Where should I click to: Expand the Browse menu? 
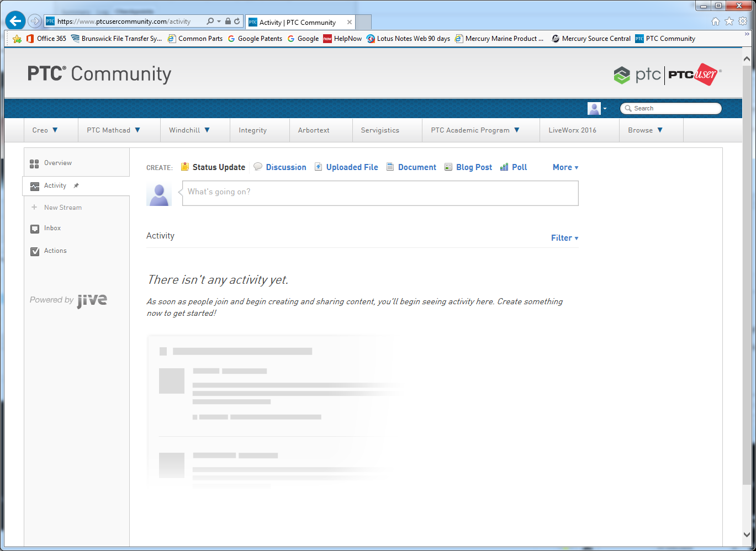coord(646,130)
